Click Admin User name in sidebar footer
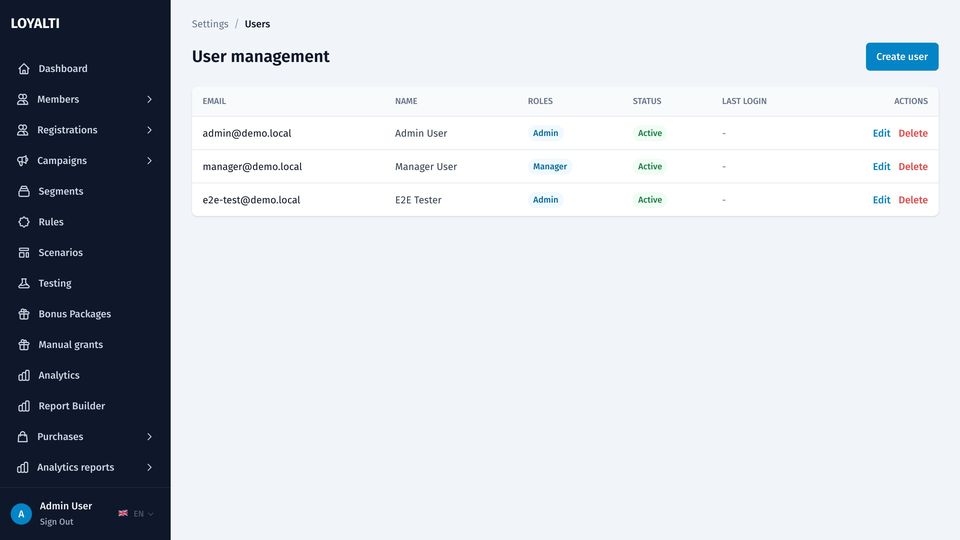960x540 pixels. pos(66,506)
